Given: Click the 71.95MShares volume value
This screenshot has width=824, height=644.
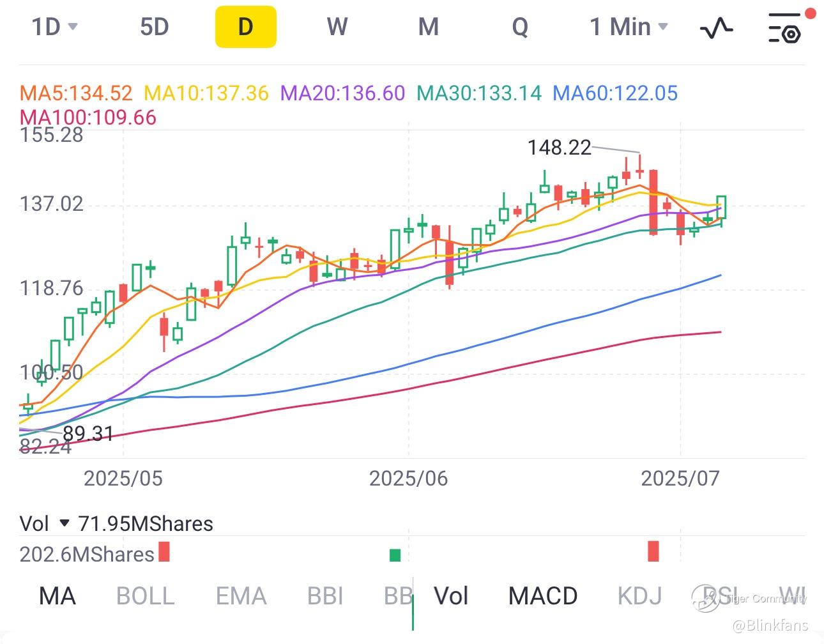Looking at the screenshot, I should [x=146, y=524].
